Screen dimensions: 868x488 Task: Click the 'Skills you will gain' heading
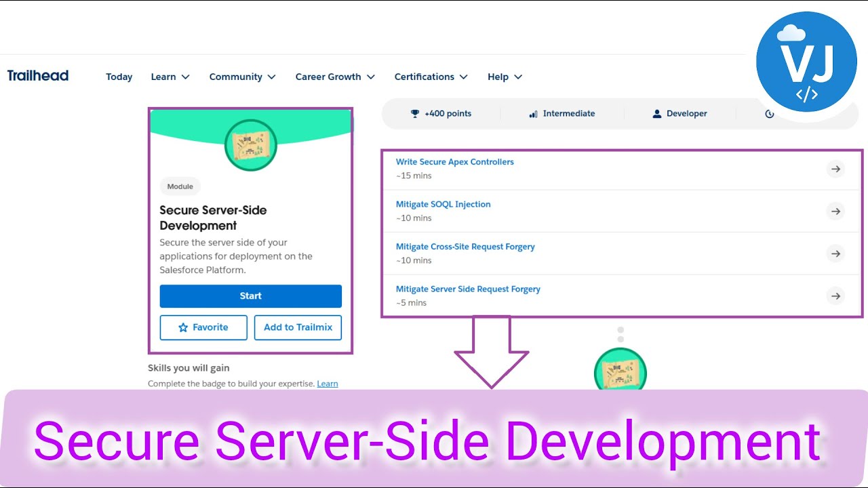(x=189, y=368)
